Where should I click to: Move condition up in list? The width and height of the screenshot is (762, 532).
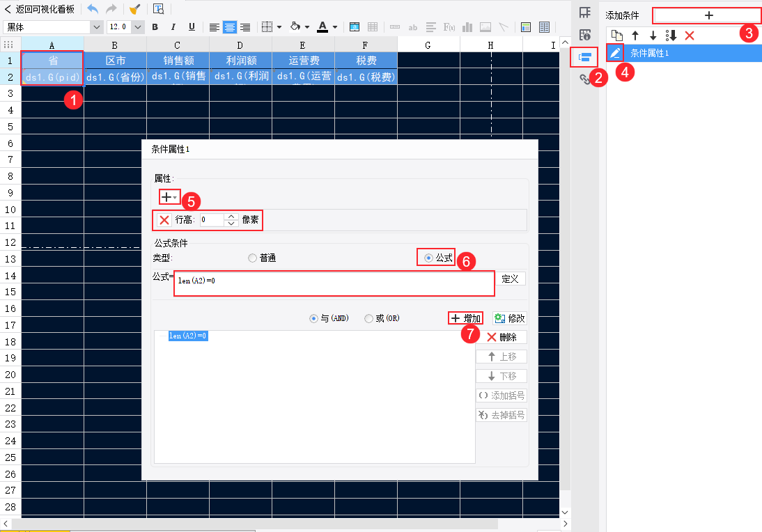(x=635, y=35)
